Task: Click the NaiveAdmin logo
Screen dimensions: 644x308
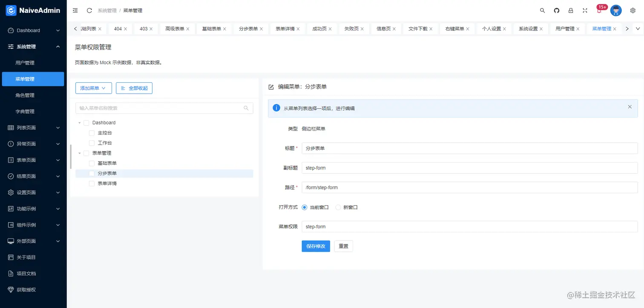Action: pyautogui.click(x=33, y=10)
